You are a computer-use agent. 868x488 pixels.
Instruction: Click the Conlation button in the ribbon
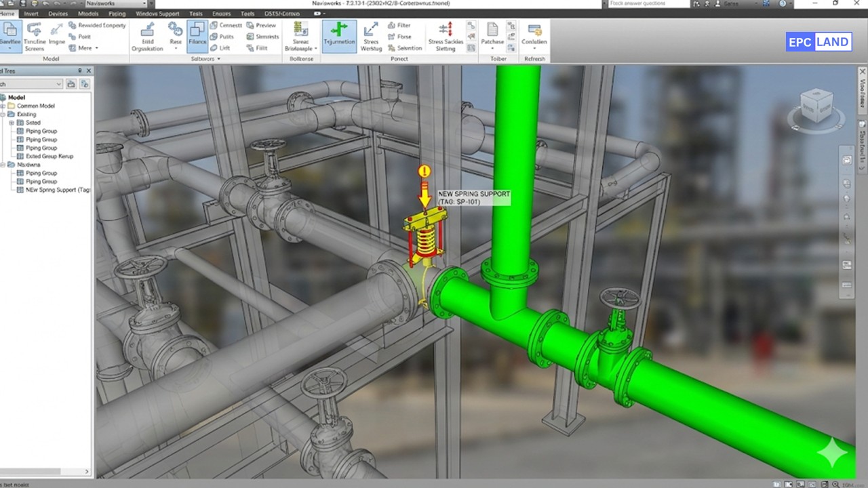click(534, 35)
